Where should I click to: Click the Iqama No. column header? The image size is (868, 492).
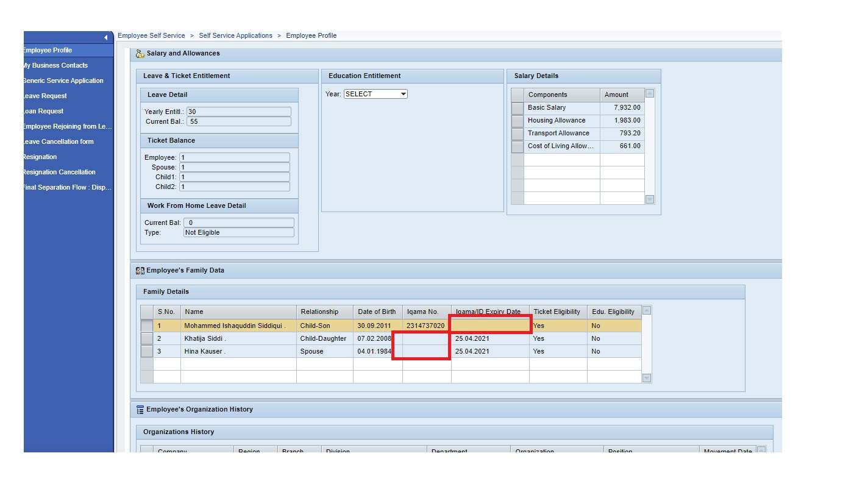coord(427,312)
